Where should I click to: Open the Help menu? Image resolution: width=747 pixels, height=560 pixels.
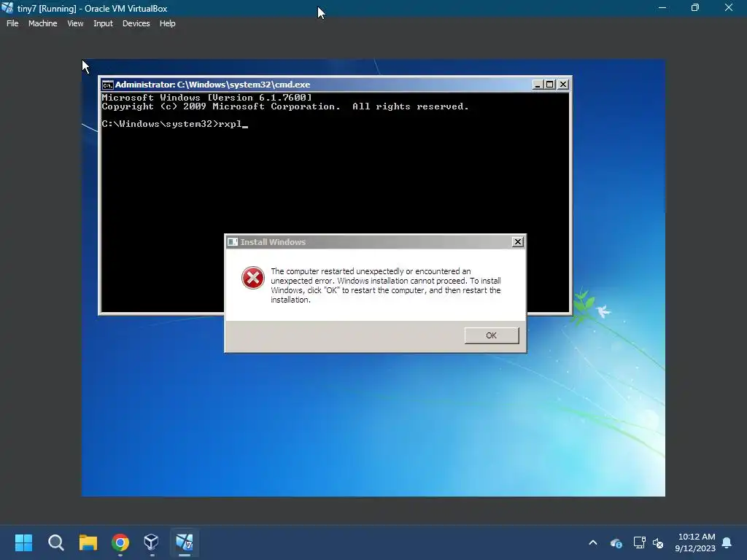tap(167, 23)
